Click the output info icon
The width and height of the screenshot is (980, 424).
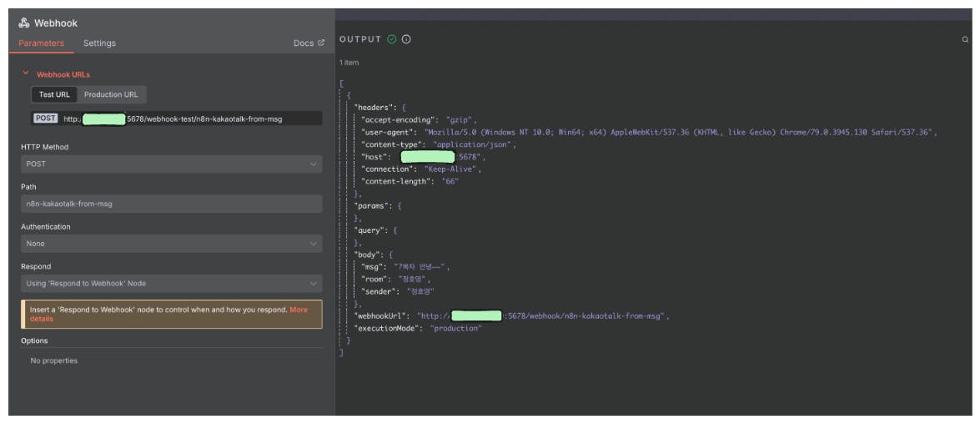click(x=406, y=39)
